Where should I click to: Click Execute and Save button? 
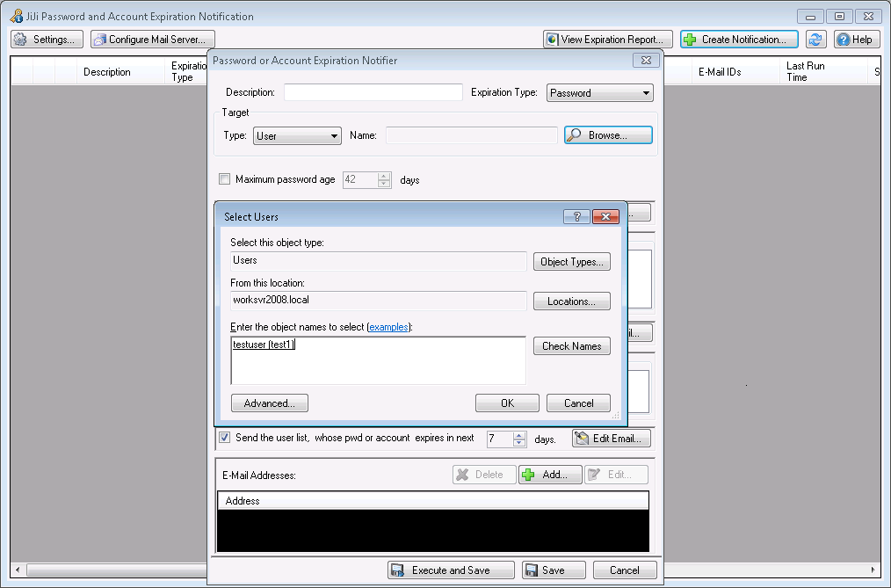451,570
